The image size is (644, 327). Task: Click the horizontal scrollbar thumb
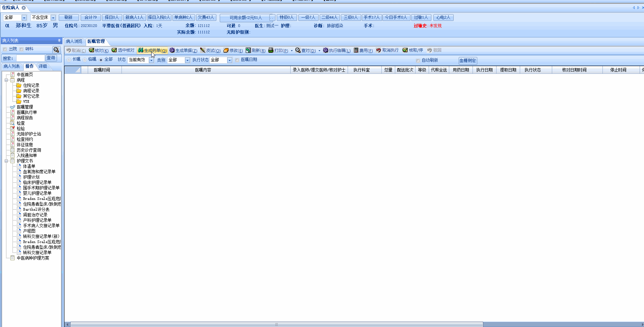click(276, 324)
